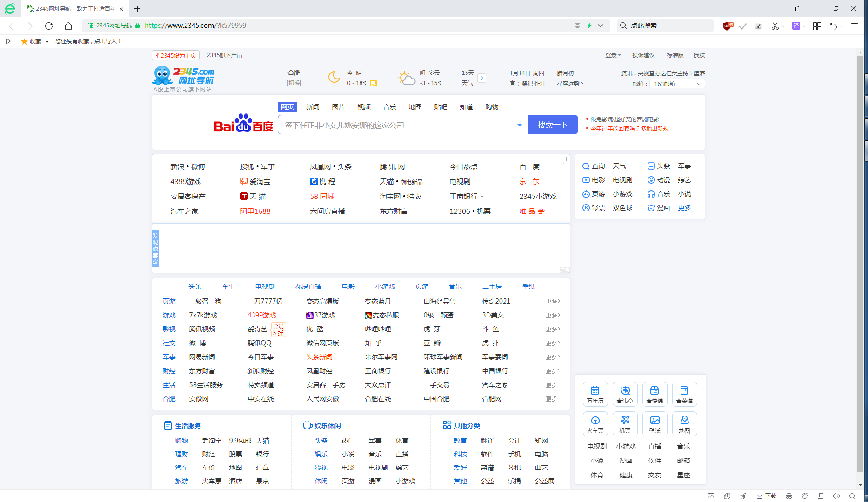Click the incognito glasses icon in status bar
The height and width of the screenshot is (502, 868).
(789, 496)
